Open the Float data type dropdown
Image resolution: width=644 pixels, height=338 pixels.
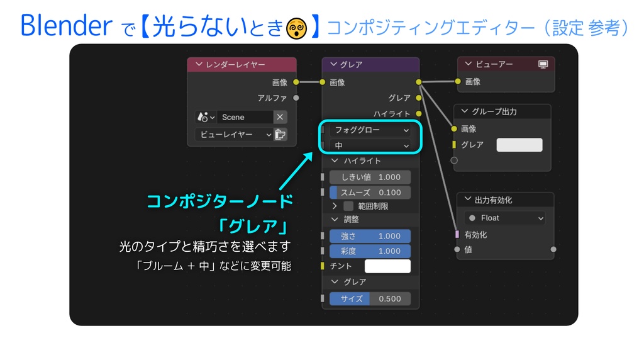(505, 218)
